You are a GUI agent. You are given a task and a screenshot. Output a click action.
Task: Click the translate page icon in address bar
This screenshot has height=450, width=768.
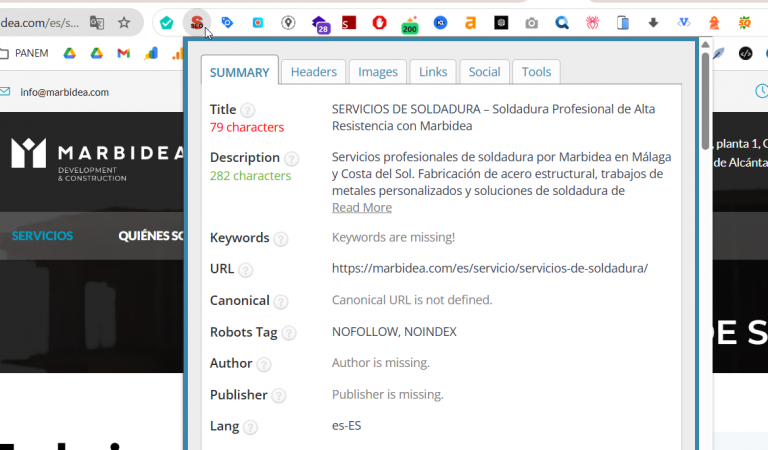click(97, 23)
